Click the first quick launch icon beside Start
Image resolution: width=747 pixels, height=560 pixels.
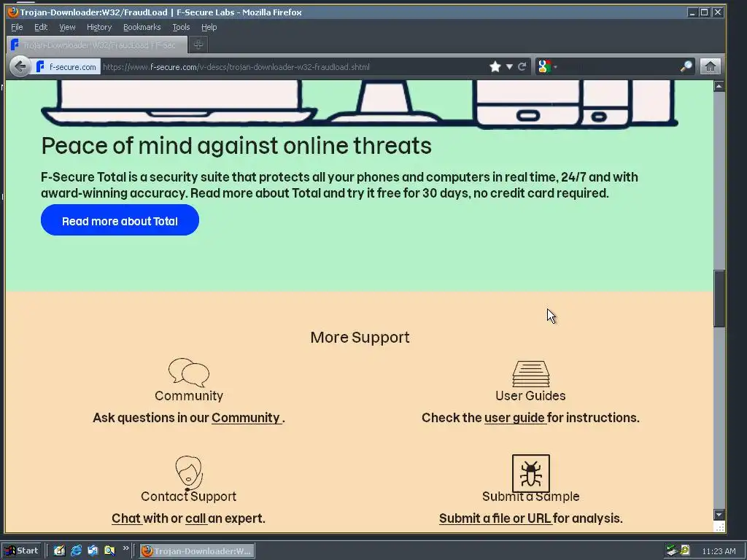coord(59,551)
